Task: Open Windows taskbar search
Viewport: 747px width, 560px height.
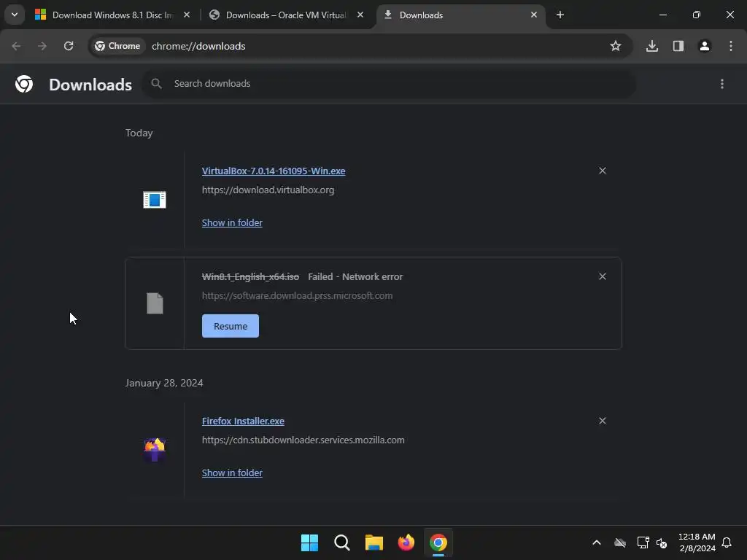Action: (341, 542)
